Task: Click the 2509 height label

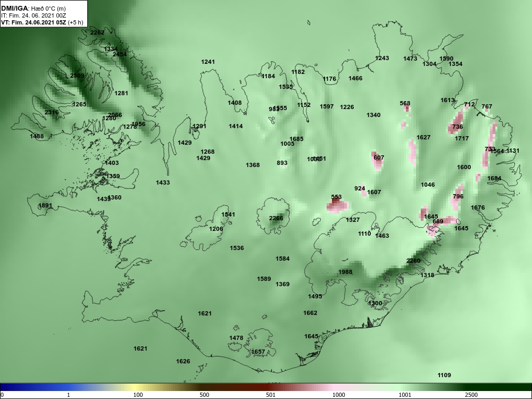Action: (x=77, y=76)
